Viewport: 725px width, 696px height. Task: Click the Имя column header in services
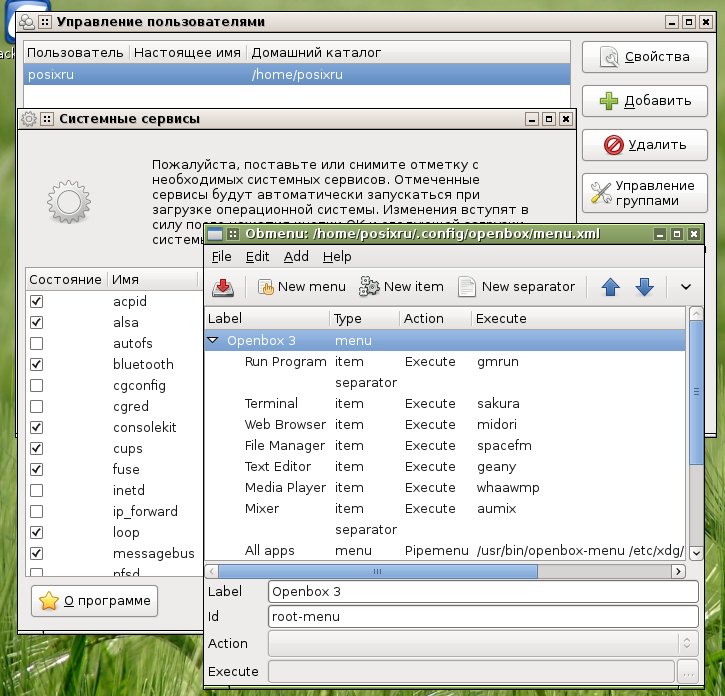[x=153, y=280]
